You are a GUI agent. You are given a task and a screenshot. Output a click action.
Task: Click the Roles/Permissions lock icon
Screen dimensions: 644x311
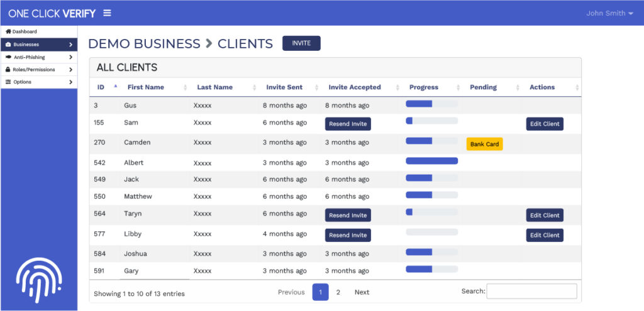pos(8,70)
